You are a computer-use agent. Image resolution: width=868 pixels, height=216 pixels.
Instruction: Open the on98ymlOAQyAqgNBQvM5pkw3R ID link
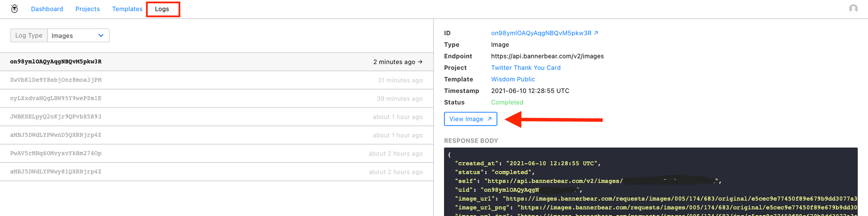(x=541, y=33)
